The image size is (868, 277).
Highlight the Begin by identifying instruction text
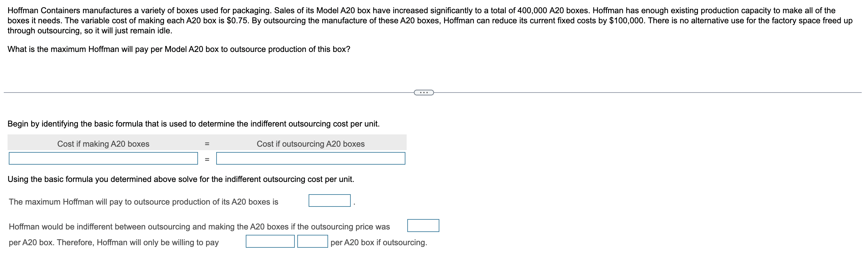click(194, 123)
